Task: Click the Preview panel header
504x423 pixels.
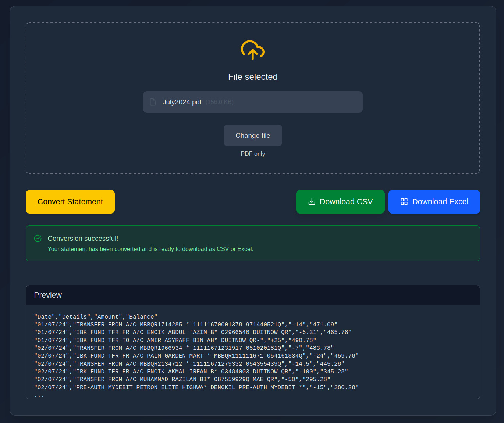Action: [x=253, y=295]
